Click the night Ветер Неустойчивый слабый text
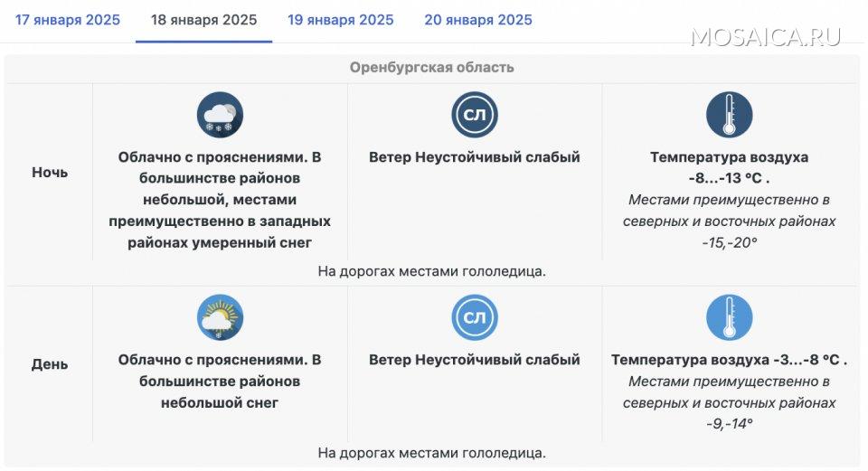 475,157
